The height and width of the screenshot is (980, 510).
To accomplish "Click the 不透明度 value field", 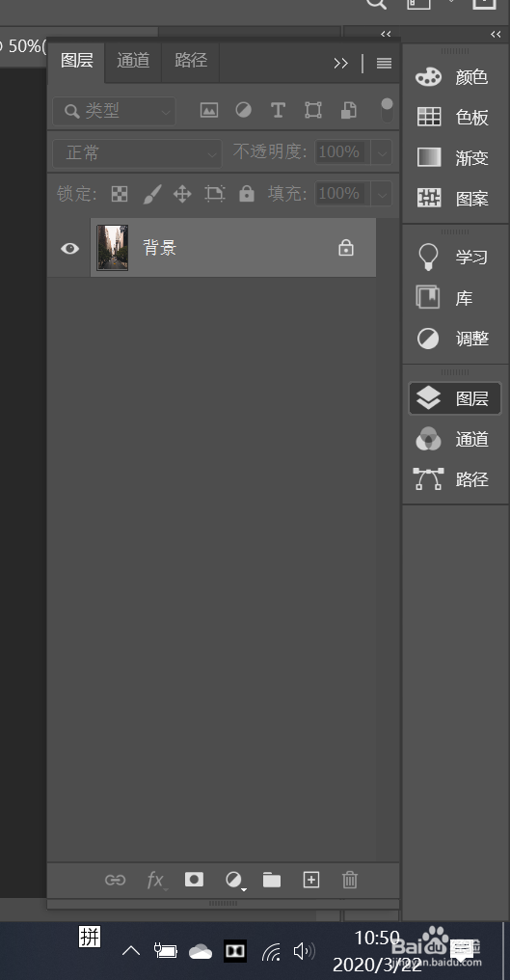I will tap(342, 151).
